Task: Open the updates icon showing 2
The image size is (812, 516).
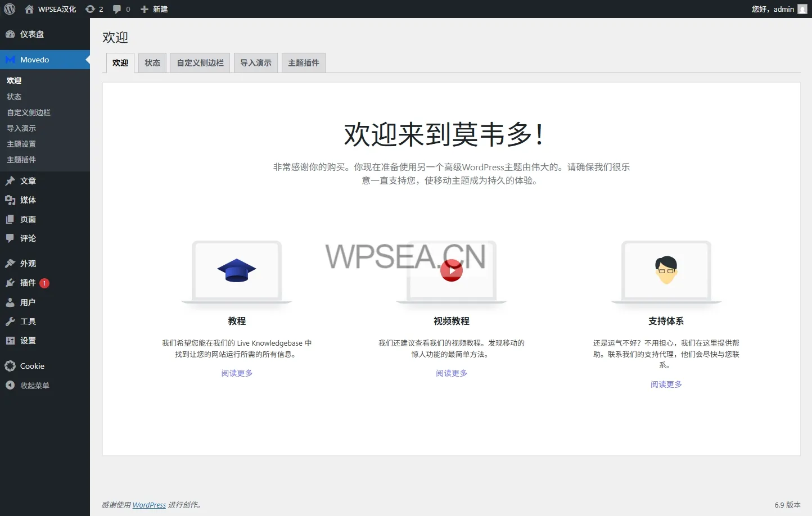Action: pos(94,9)
